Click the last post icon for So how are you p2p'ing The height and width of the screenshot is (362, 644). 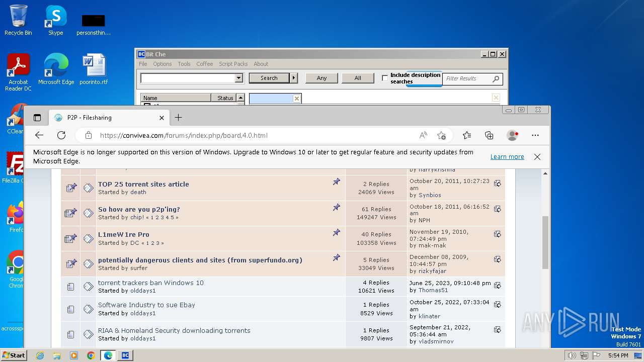(498, 209)
